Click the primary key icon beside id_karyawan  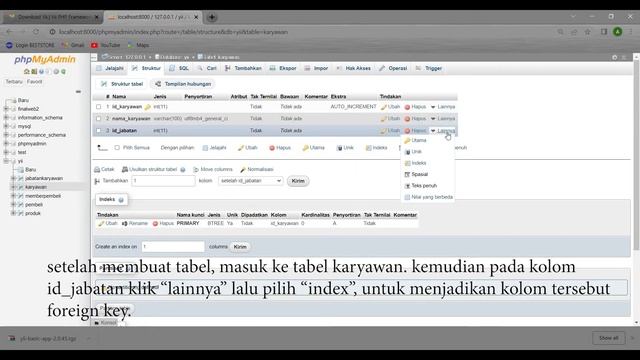click(147, 107)
